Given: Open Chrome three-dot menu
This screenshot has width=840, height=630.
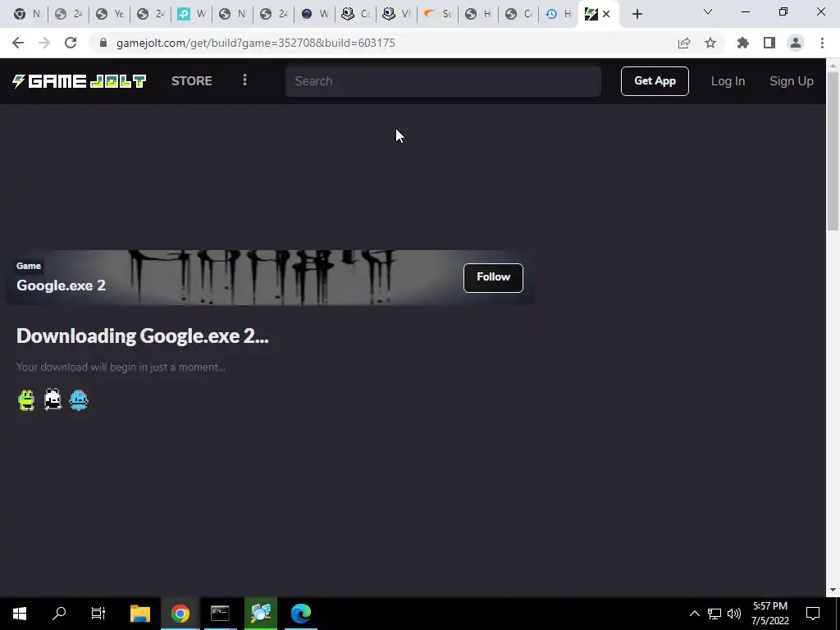Looking at the screenshot, I should pyautogui.click(x=822, y=43).
